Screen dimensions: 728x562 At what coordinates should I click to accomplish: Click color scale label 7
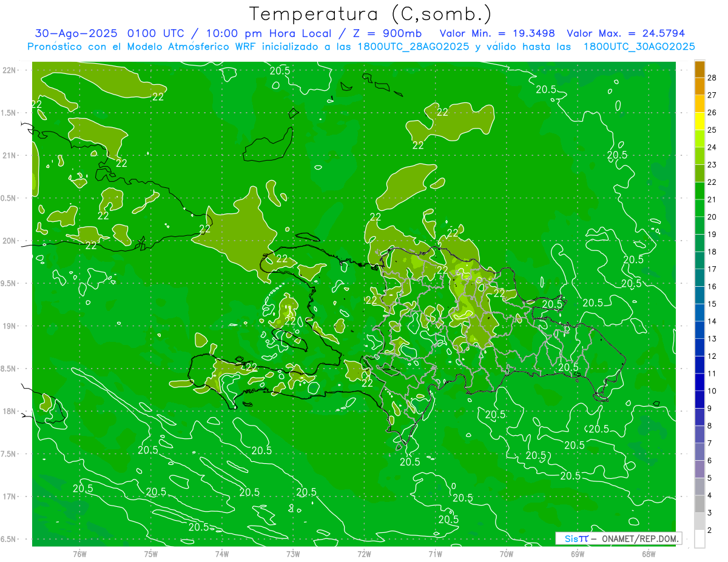point(710,443)
